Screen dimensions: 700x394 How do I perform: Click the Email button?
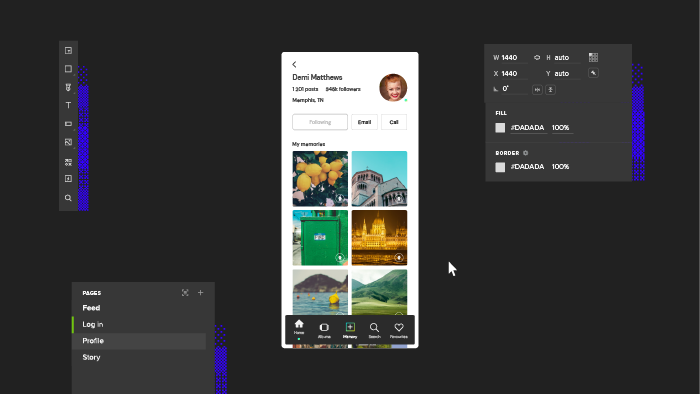click(x=364, y=122)
